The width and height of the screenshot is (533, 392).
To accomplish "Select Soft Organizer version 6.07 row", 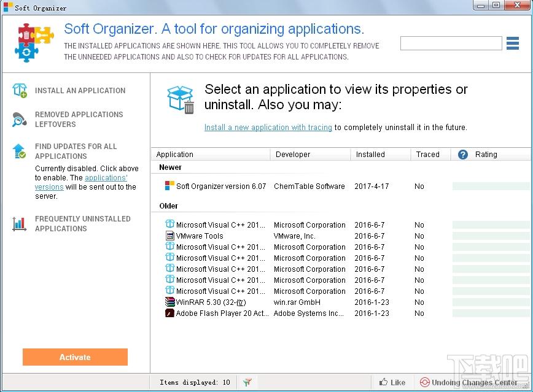I will [x=341, y=186].
